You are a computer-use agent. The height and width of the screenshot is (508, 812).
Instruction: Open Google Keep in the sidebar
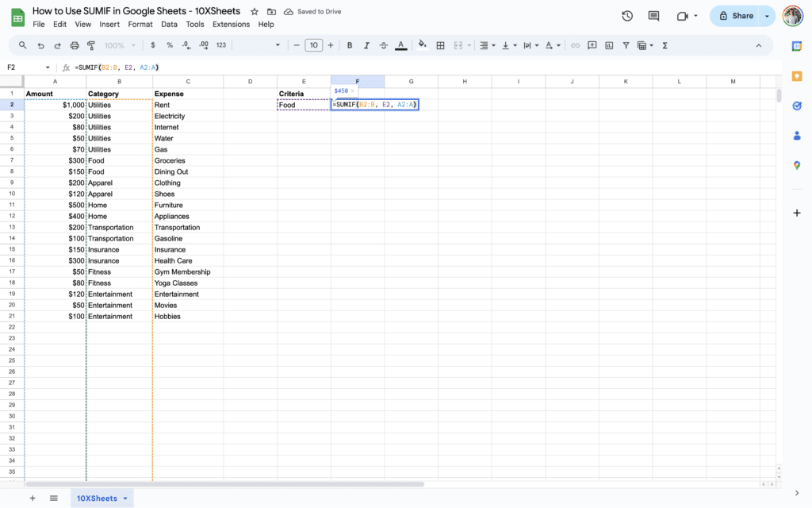click(796, 76)
